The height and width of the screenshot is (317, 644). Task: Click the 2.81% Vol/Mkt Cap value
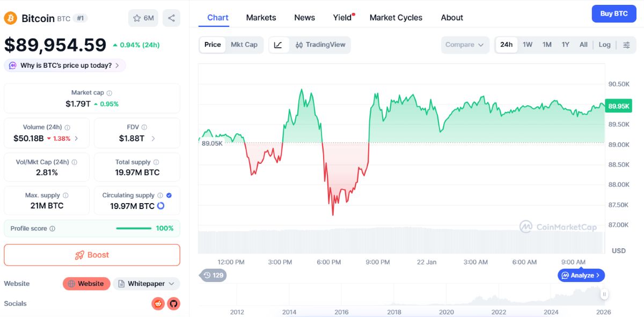click(47, 172)
